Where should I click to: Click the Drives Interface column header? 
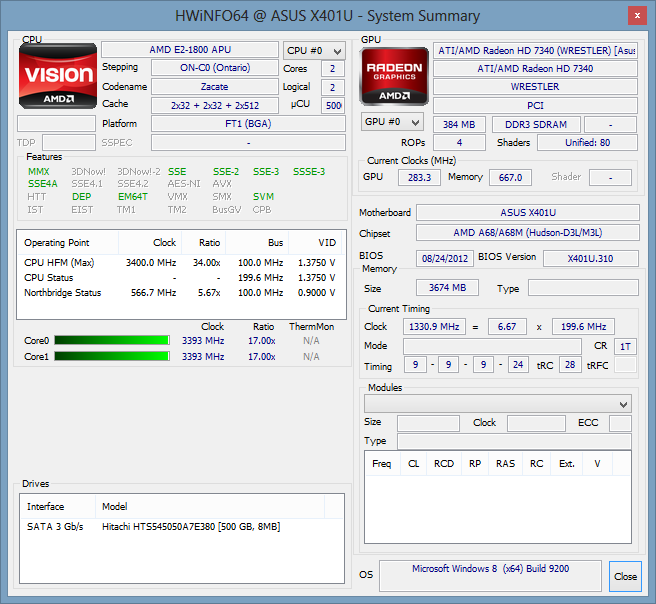(58, 507)
